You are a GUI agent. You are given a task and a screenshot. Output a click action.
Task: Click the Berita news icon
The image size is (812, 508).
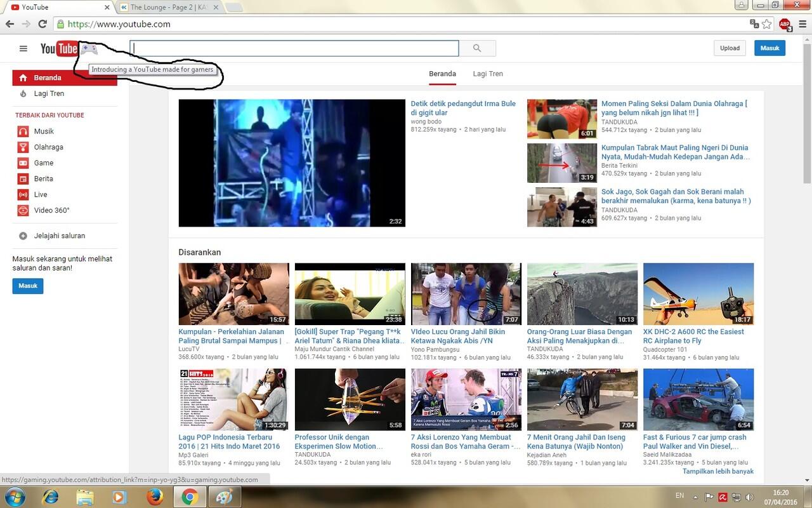(23, 179)
